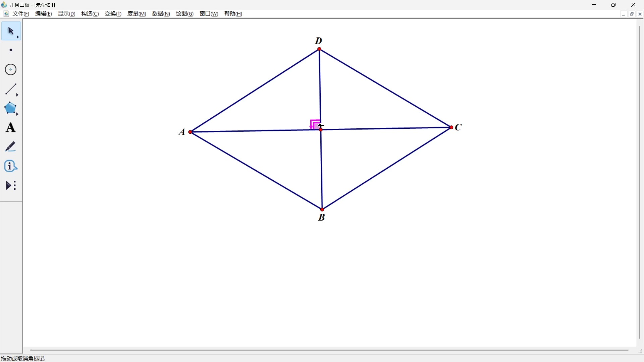Select the Text label tool

[x=11, y=128]
